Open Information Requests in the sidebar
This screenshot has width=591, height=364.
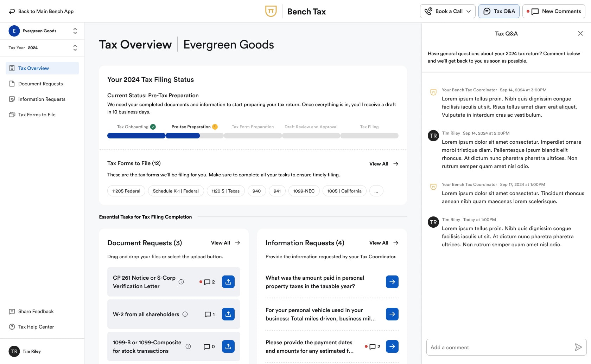tap(42, 99)
